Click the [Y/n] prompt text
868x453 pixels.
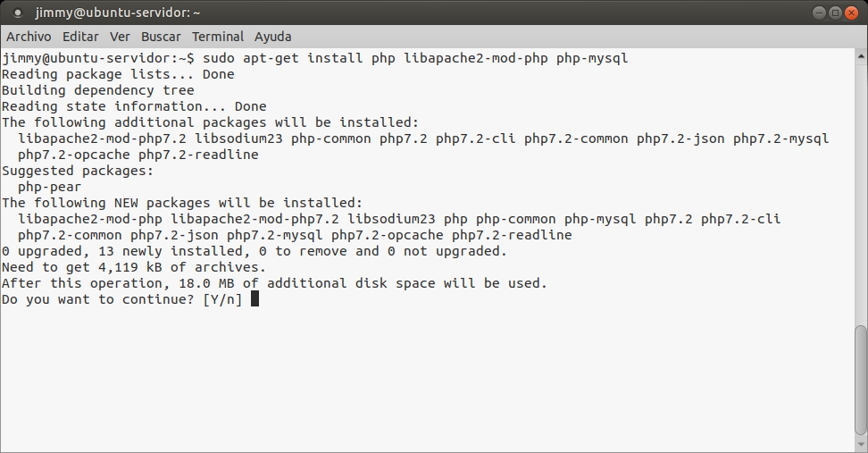(x=222, y=299)
